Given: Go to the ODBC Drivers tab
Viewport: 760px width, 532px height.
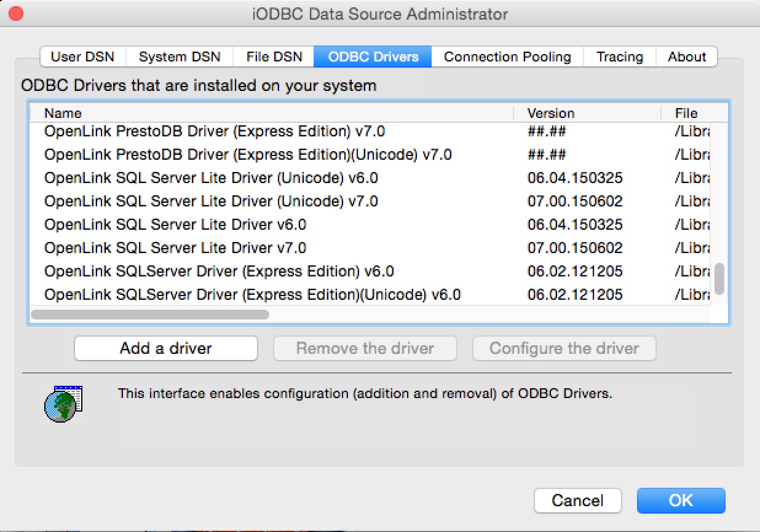Looking at the screenshot, I should [373, 57].
